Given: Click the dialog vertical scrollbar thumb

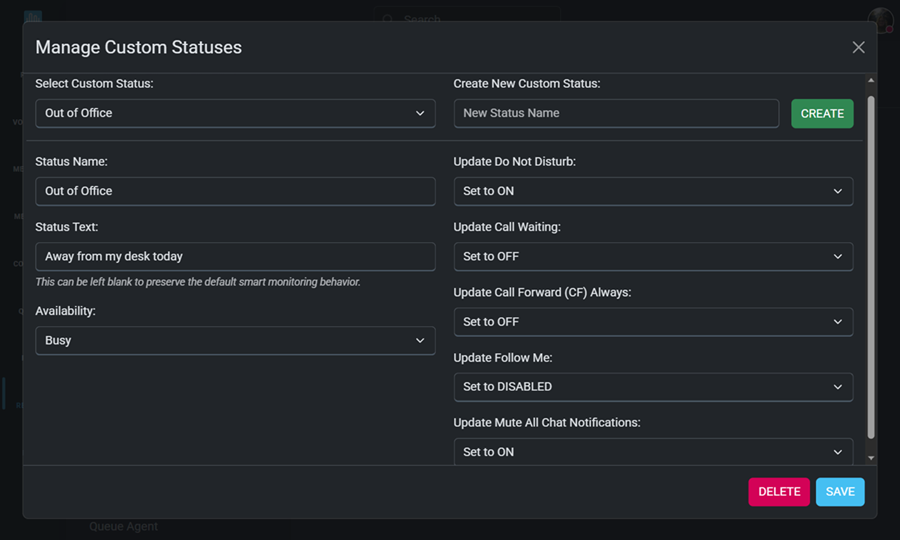Looking at the screenshot, I should (x=871, y=267).
